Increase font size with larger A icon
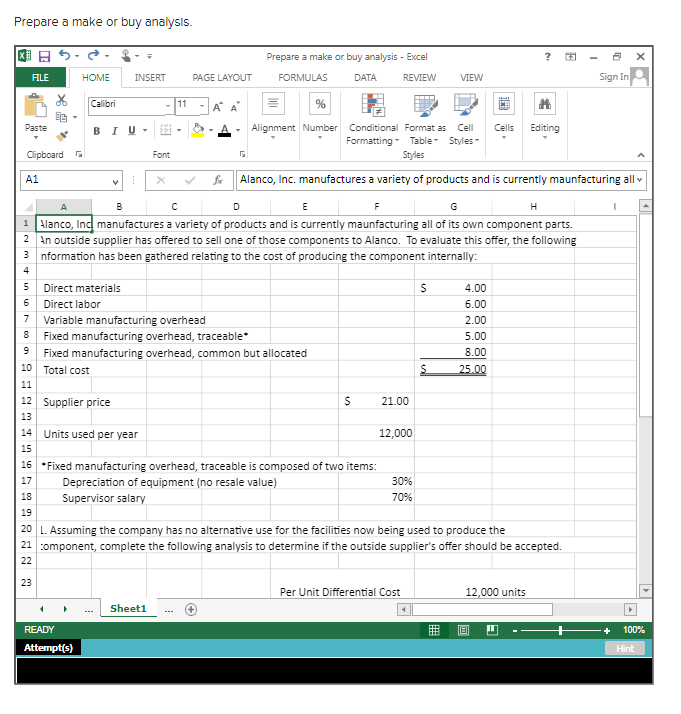Screen dimensions: 681x714 [x=218, y=107]
